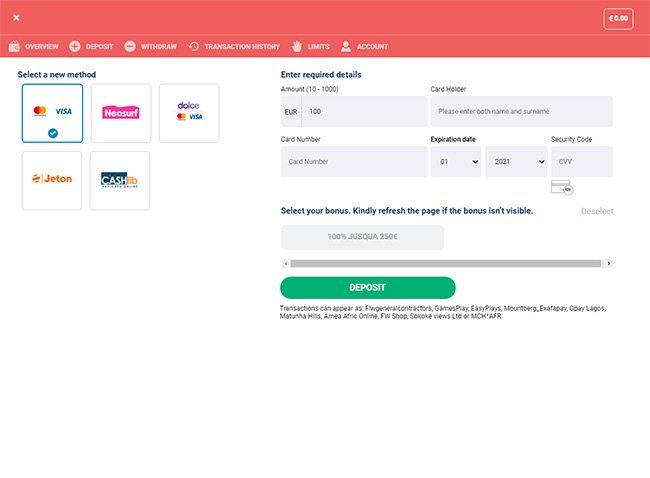
Task: Select the Jeton payment method
Action: pyautogui.click(x=52, y=180)
